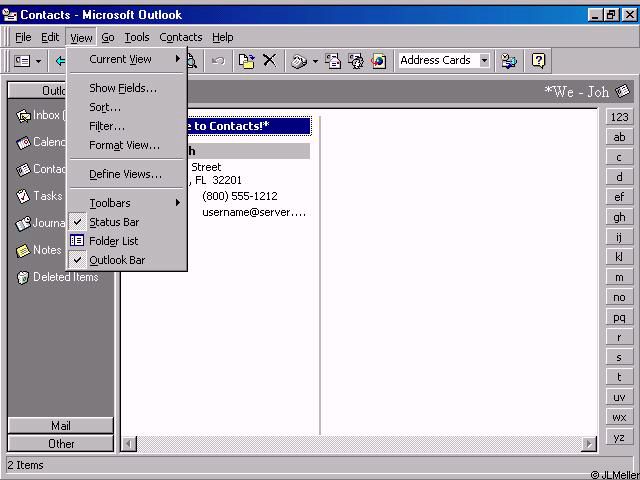Click the Folder List icon in View menu
This screenshot has width=640, height=480.
[x=77, y=240]
